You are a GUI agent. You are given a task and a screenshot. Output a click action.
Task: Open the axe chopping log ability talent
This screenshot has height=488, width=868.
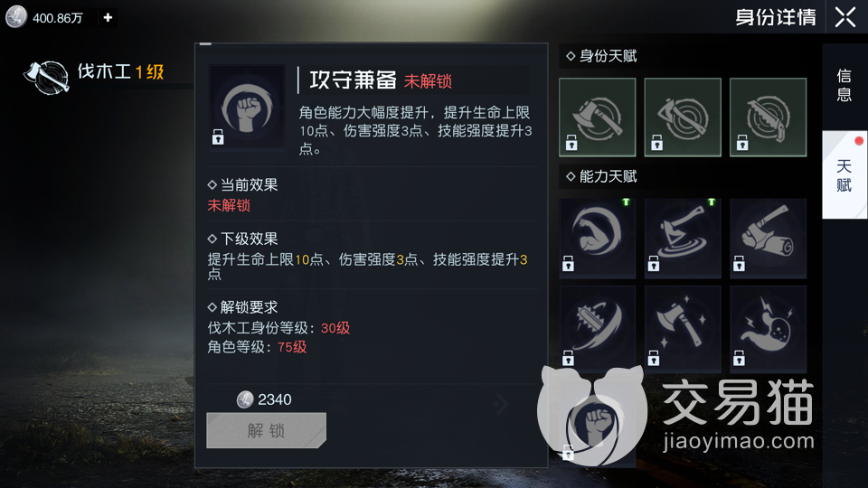(x=768, y=238)
